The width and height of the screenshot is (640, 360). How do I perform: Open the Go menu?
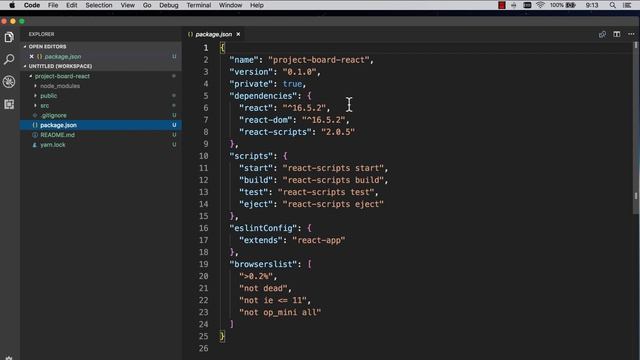pos(147,5)
